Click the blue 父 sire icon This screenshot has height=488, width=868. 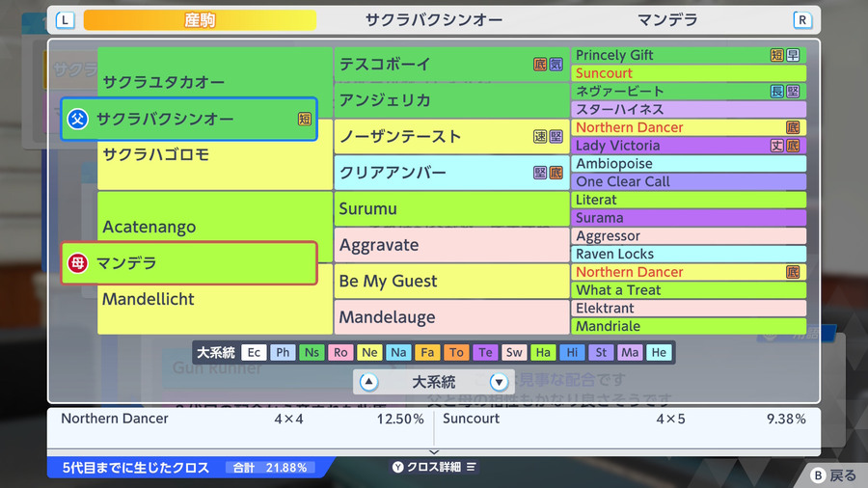click(x=77, y=119)
